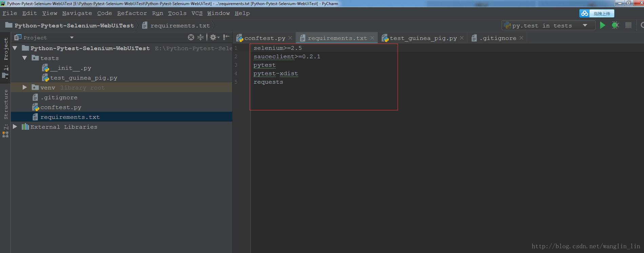This screenshot has width=644, height=253.
Task: Hide the Project tool window
Action: [x=226, y=37]
